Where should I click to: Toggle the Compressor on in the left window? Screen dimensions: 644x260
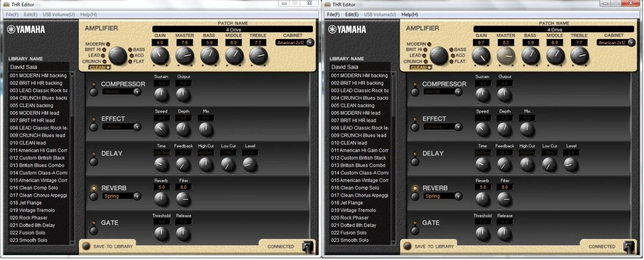tap(94, 92)
